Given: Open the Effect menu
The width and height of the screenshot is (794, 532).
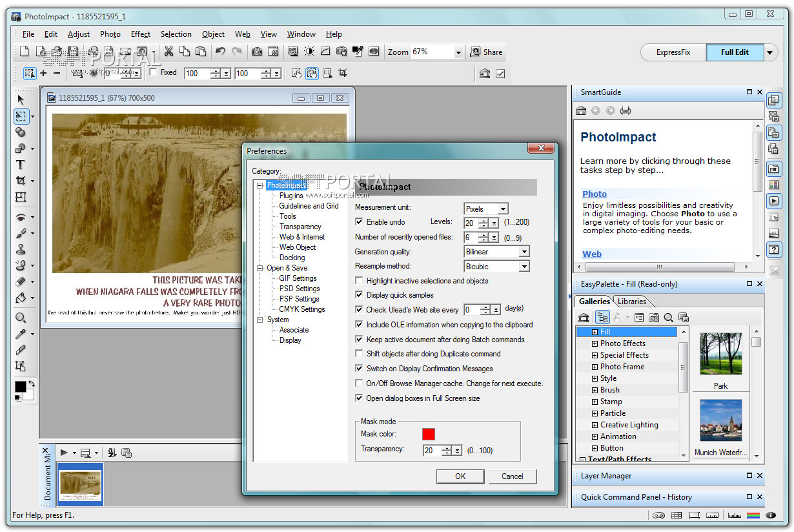Looking at the screenshot, I should coord(140,34).
